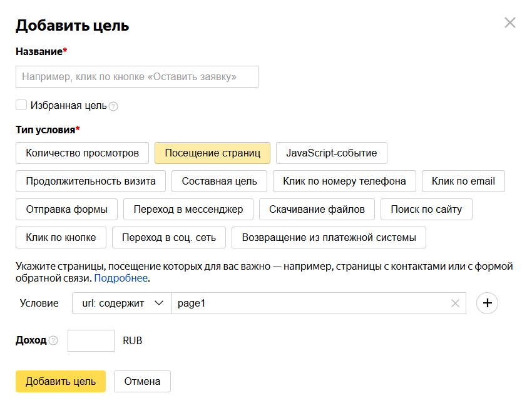The width and height of the screenshot is (532, 408).
Task: Enable the Избранная цель checkbox
Action: (21, 105)
